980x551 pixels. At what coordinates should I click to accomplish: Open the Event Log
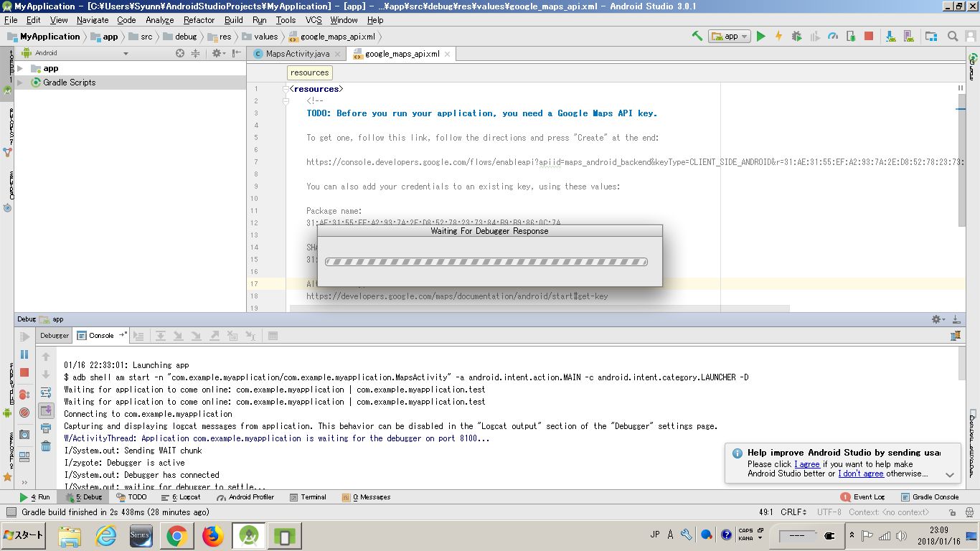point(862,496)
